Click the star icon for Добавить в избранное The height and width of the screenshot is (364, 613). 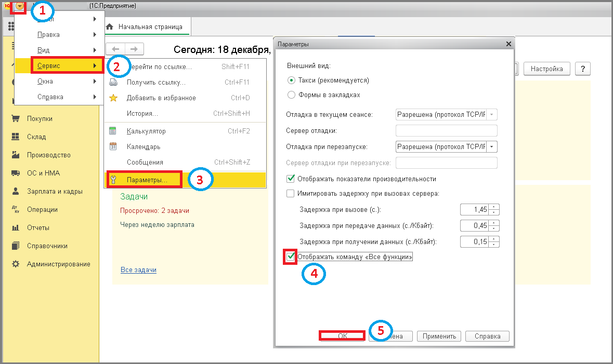coord(113,98)
